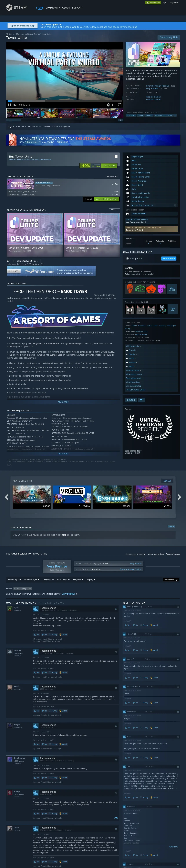Click the MMO feature icon
The width and height of the screenshot is (186, 868).
click(x=128, y=161)
